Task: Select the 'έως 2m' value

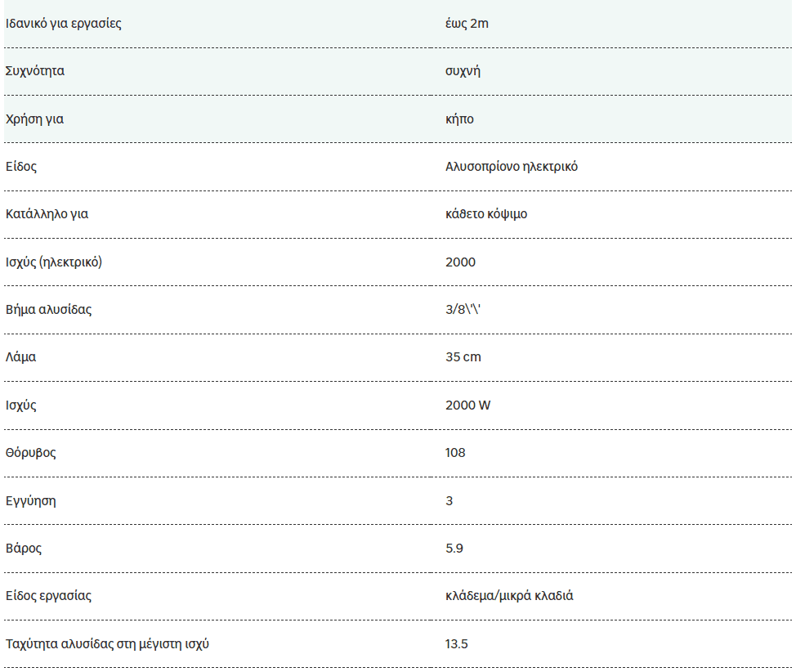Action: point(467,24)
